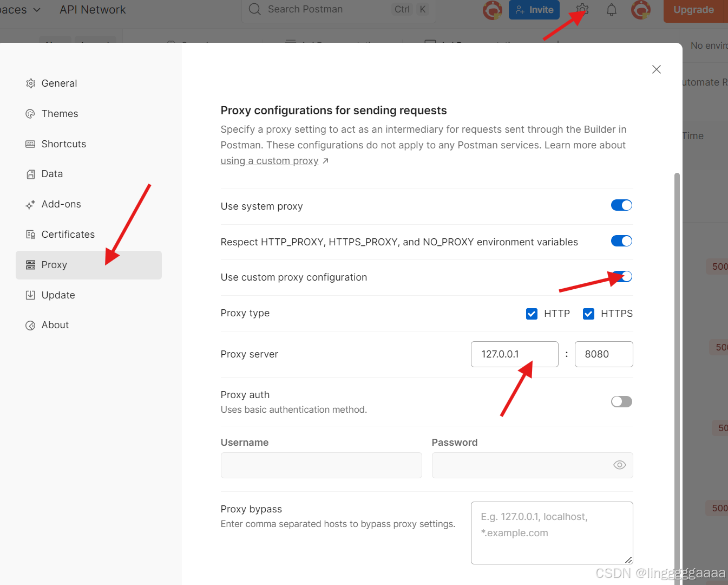
Task: Click the Invite button
Action: (534, 10)
